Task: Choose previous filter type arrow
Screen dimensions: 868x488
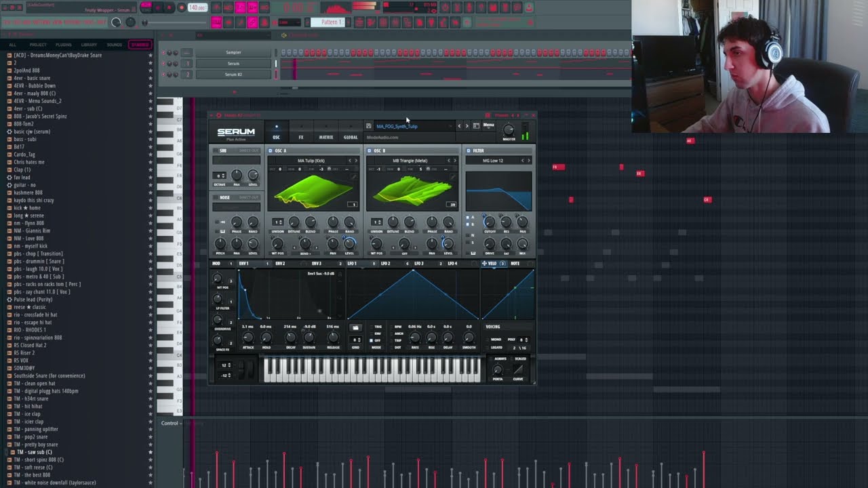Action: (522, 161)
